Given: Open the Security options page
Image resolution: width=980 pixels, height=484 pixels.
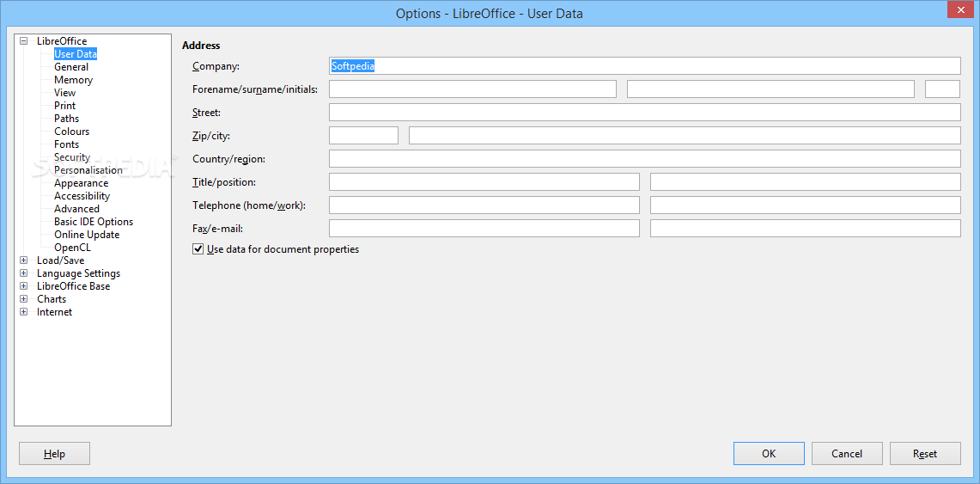Looking at the screenshot, I should (72, 157).
